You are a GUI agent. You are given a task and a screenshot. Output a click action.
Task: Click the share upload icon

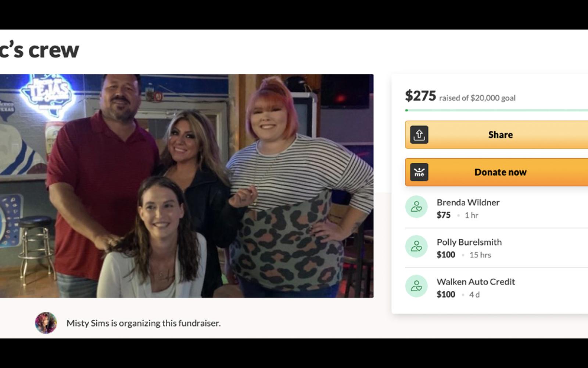(419, 135)
